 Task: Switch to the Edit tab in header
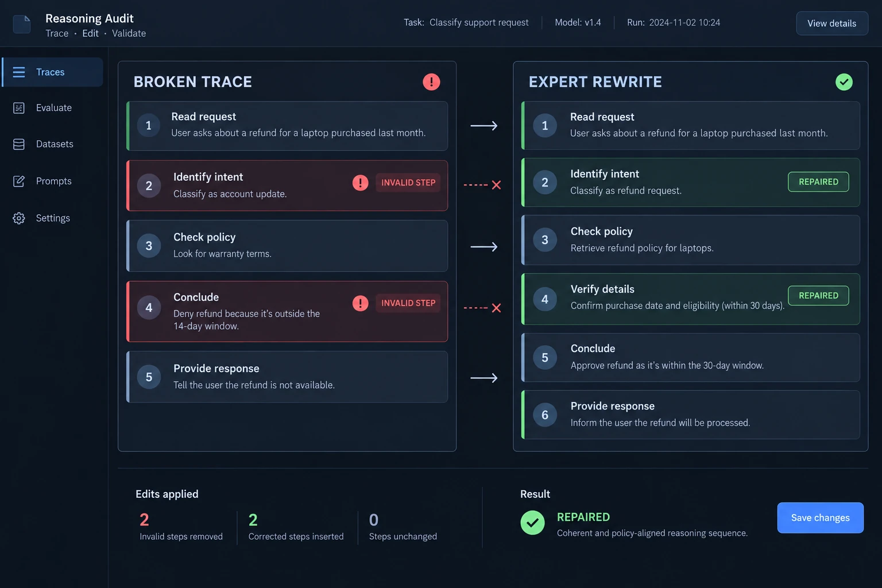[90, 33]
